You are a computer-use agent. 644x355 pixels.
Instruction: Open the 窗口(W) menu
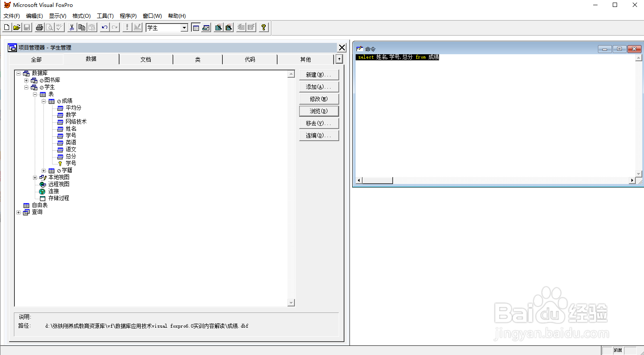coord(152,16)
